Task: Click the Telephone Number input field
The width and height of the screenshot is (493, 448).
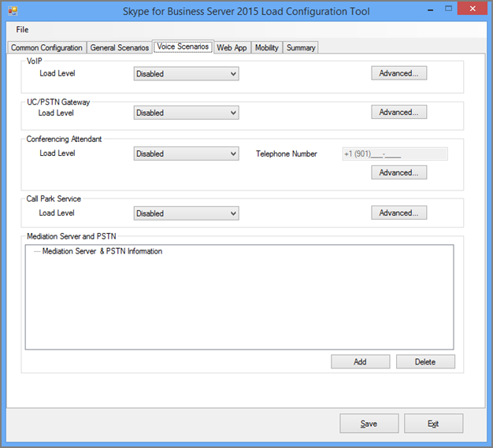Action: click(x=395, y=154)
